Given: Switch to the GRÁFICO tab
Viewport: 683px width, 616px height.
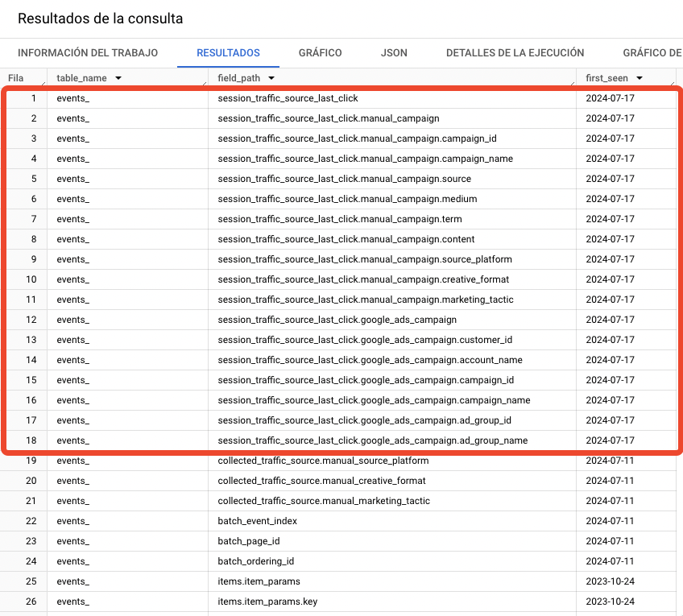Looking at the screenshot, I should 320,52.
